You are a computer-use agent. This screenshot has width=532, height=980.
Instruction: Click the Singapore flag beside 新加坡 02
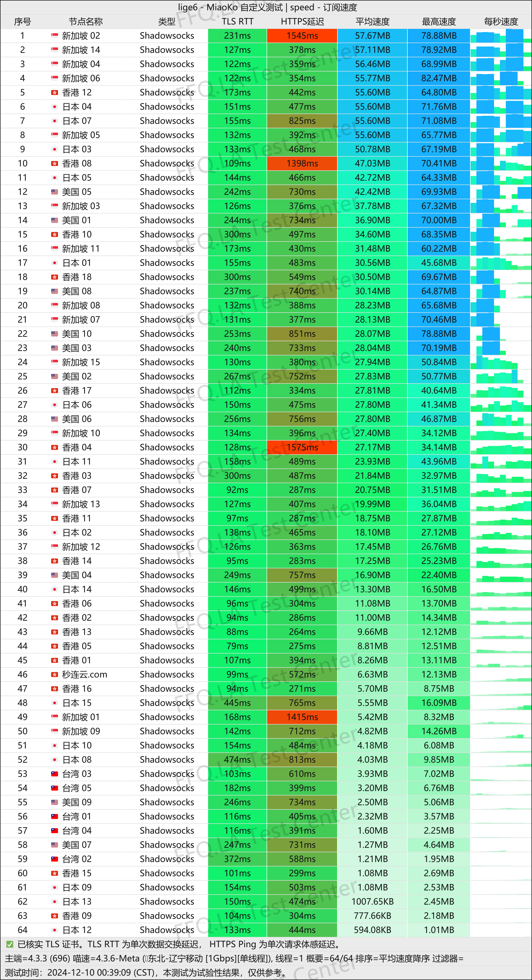coord(54,36)
